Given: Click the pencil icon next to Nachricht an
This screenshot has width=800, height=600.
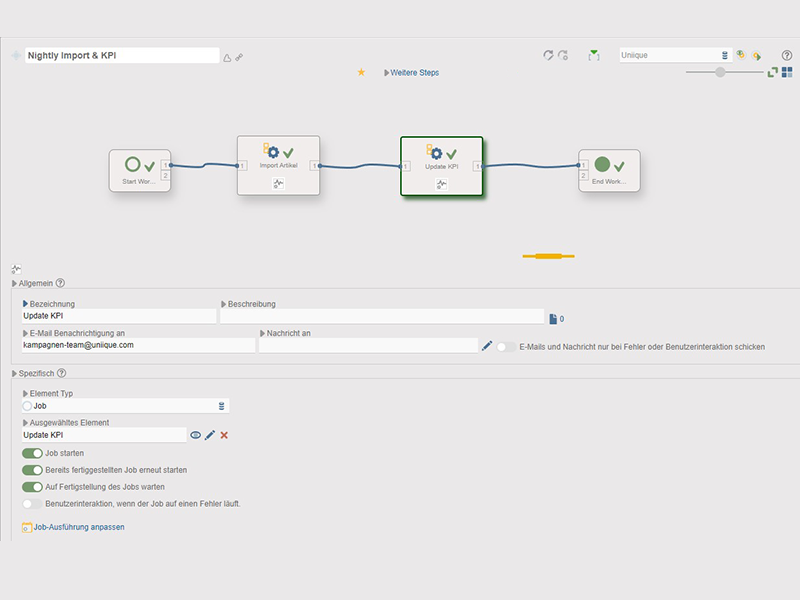Looking at the screenshot, I should coord(487,346).
